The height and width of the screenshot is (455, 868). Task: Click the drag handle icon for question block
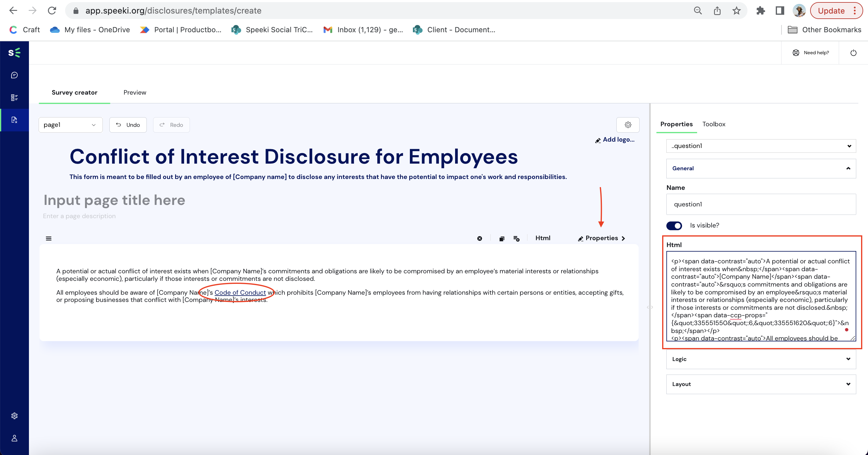pyautogui.click(x=49, y=237)
